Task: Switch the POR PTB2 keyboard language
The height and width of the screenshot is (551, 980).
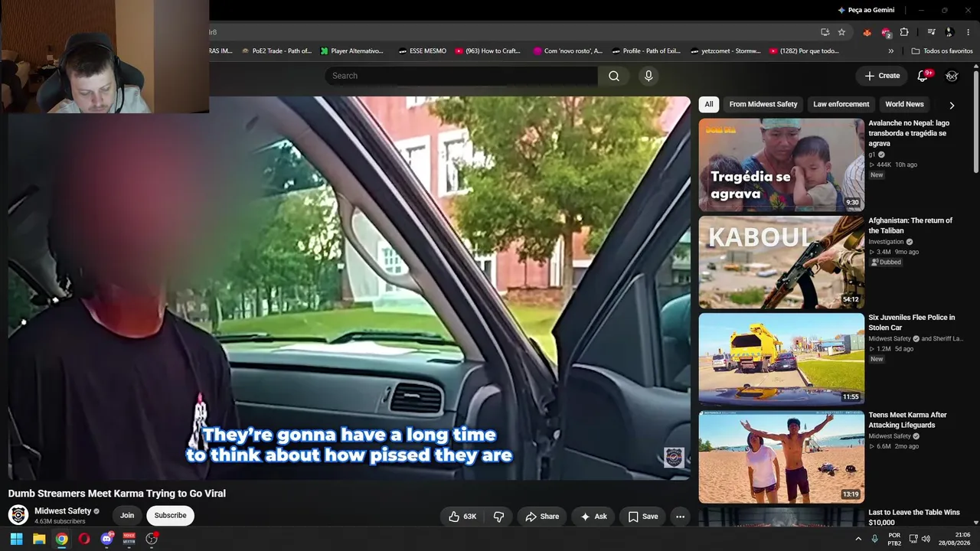Action: [x=894, y=539]
